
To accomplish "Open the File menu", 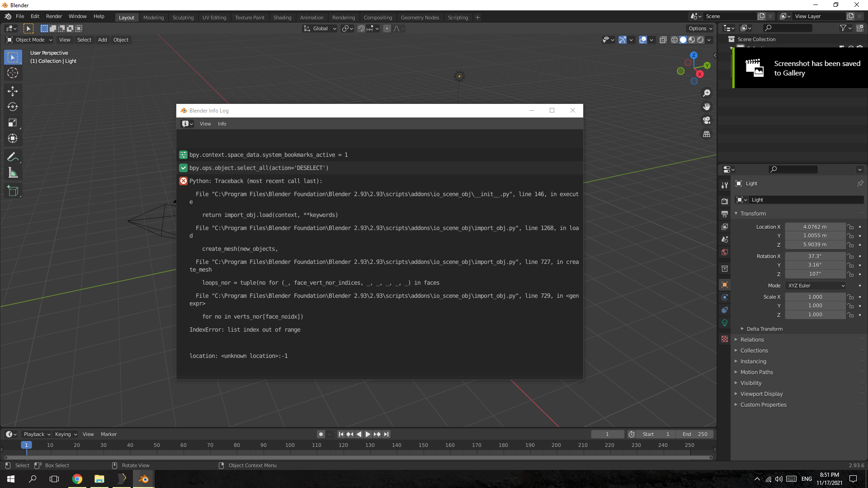I will [20, 16].
